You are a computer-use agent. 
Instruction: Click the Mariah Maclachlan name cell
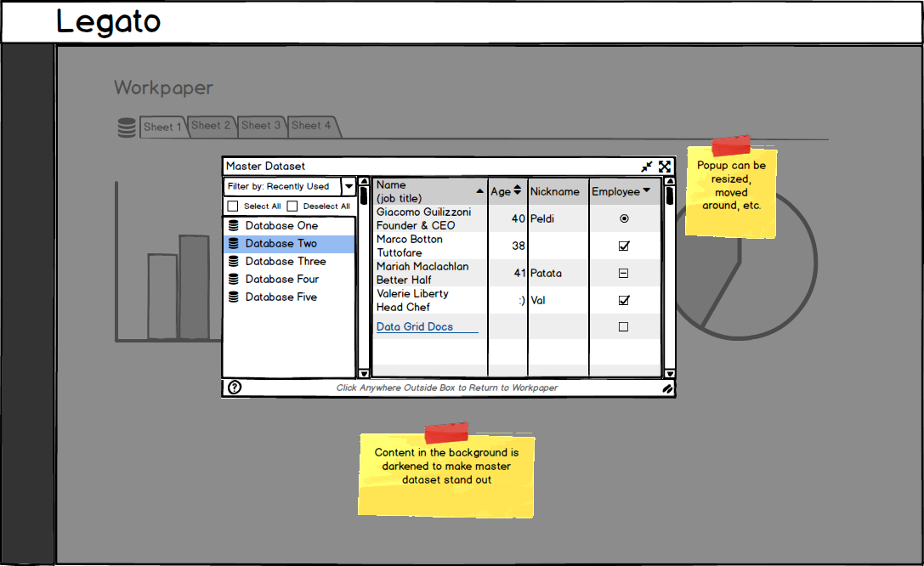click(431, 274)
